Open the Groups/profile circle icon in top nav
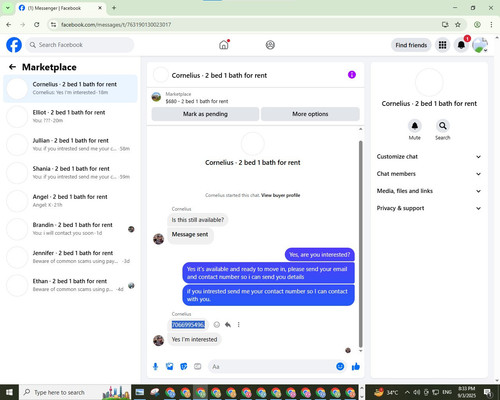Viewport: 500px width, 400px height. 270,45
